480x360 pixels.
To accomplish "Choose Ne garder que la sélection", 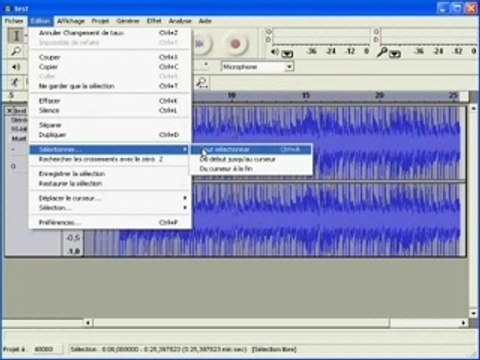I will point(110,86).
